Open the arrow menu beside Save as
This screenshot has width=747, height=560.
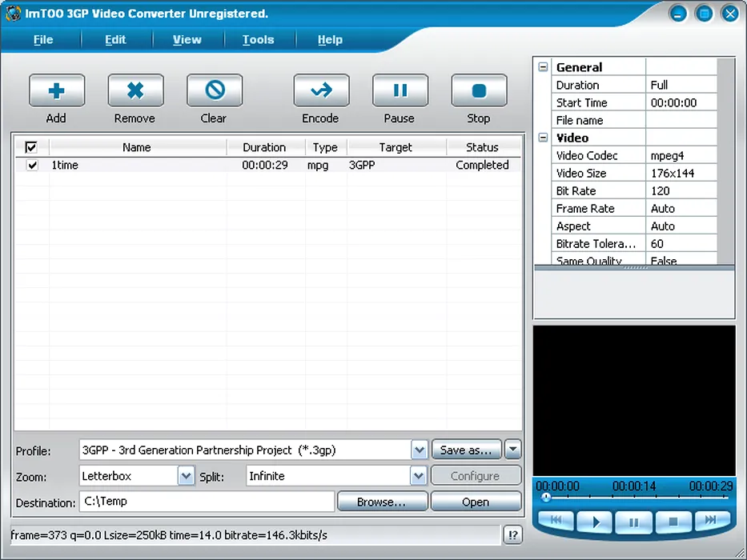(512, 449)
